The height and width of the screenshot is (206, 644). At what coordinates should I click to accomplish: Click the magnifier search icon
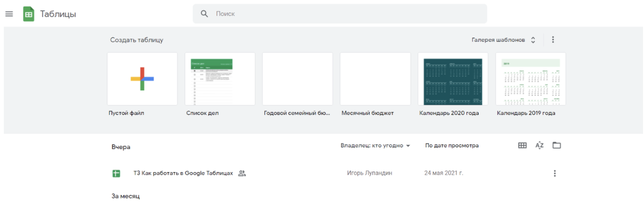click(205, 14)
